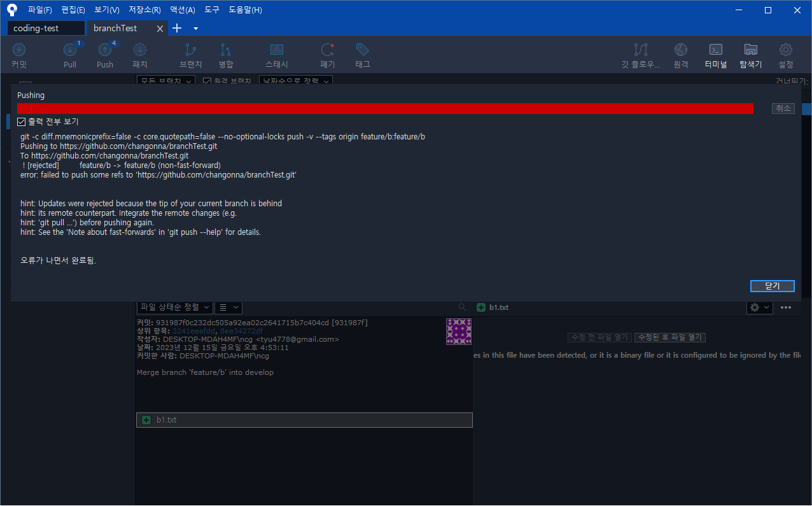This screenshot has height=506, width=812.
Task: Open the Remote (원격) icon
Action: [681, 50]
